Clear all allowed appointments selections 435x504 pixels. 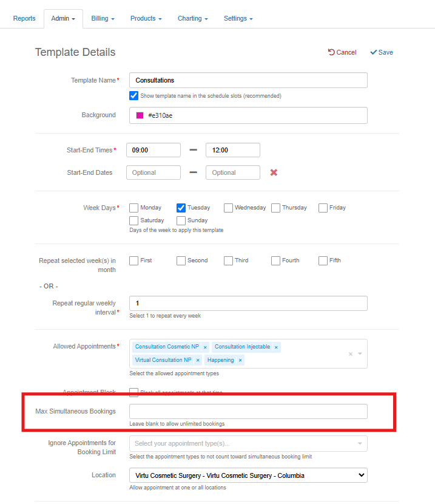point(350,353)
